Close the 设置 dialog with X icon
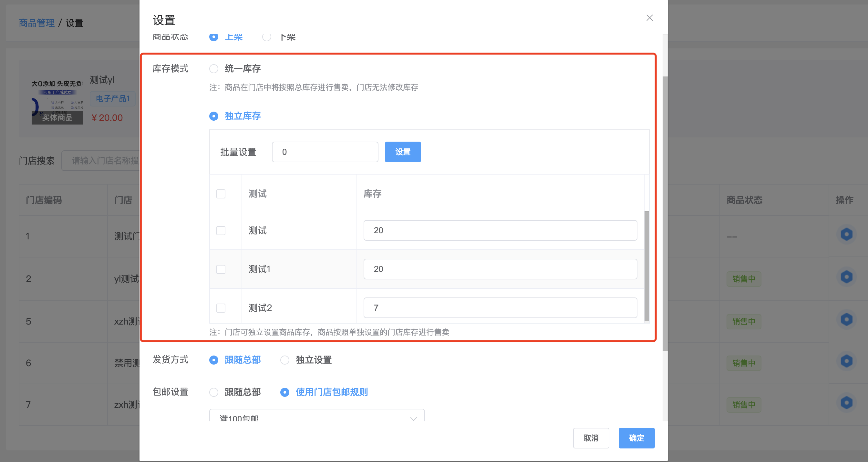The image size is (868, 462). pyautogui.click(x=649, y=18)
